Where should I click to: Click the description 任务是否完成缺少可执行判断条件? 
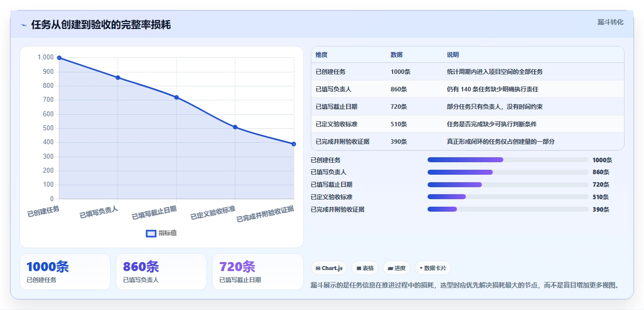[492, 124]
